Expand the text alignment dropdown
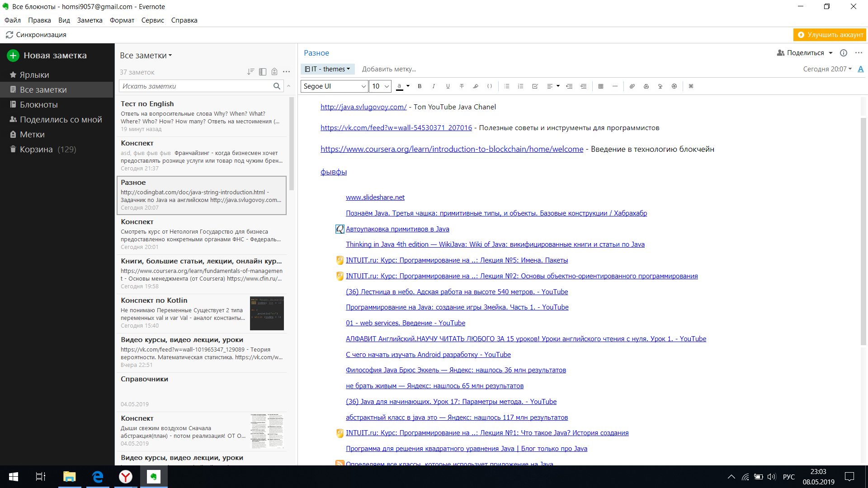Viewport: 868px width, 488px height. [x=558, y=86]
